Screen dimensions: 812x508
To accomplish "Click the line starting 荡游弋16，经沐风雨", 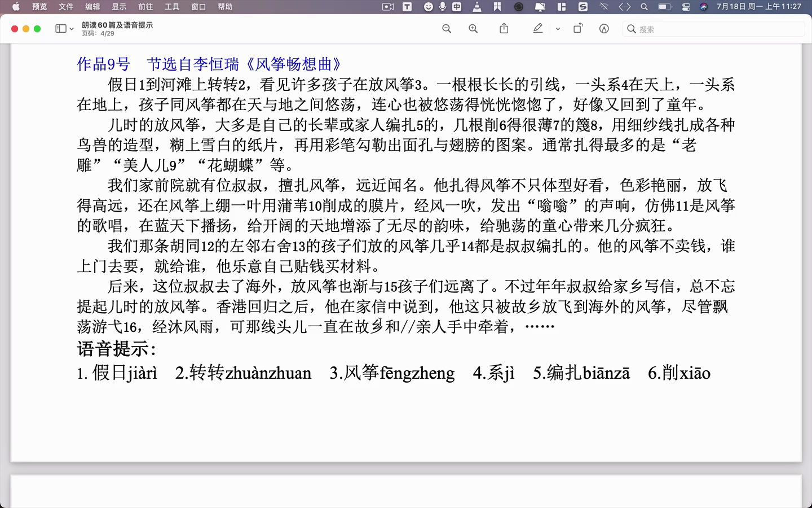I will 316,326.
